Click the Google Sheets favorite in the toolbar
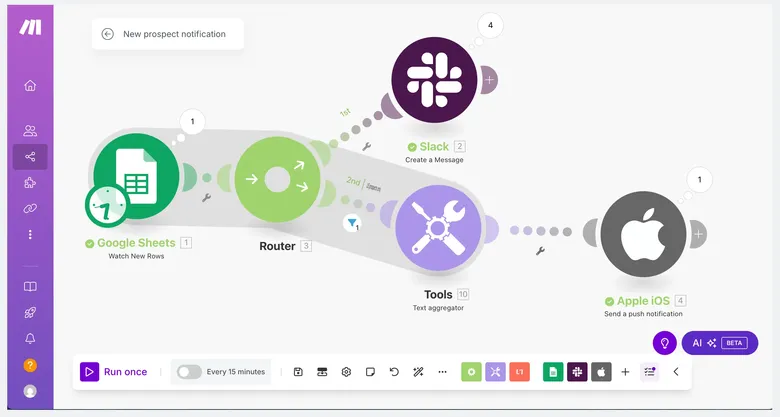The width and height of the screenshot is (780, 417). pyautogui.click(x=553, y=372)
